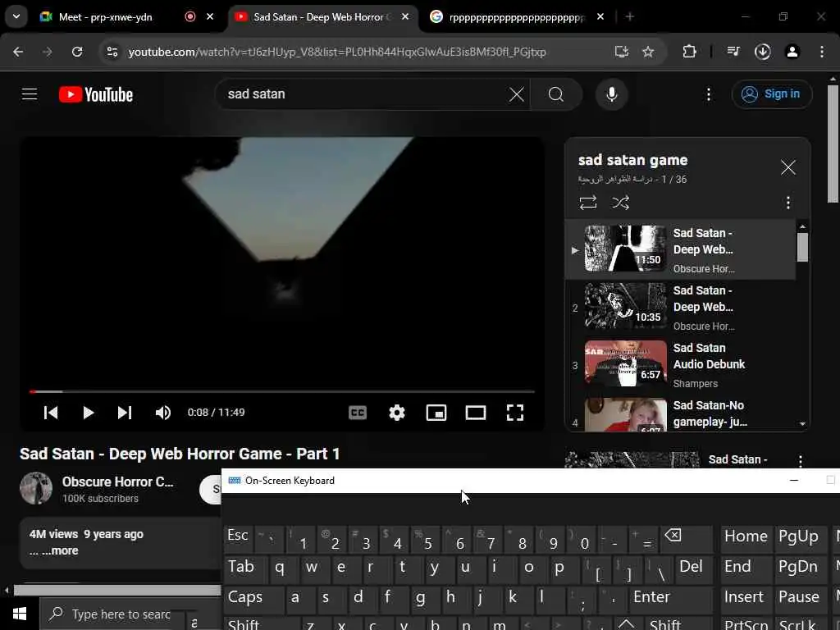Open playlist options three-dot menu

pos(788,203)
